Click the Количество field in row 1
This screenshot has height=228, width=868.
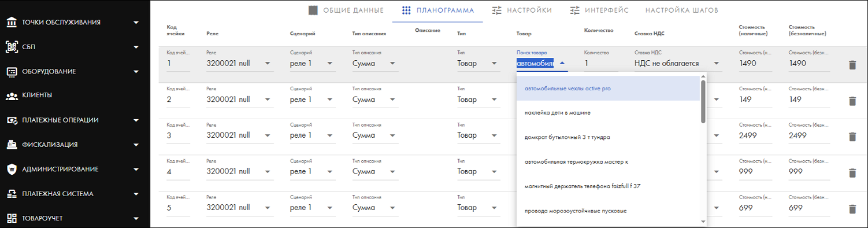coord(601,63)
